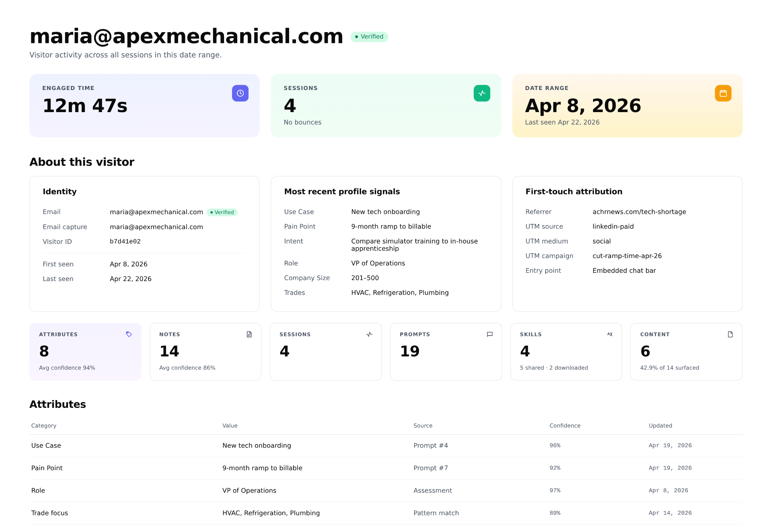This screenshot has width=772, height=532.
Task: Click the Email capture address value
Action: point(156,227)
